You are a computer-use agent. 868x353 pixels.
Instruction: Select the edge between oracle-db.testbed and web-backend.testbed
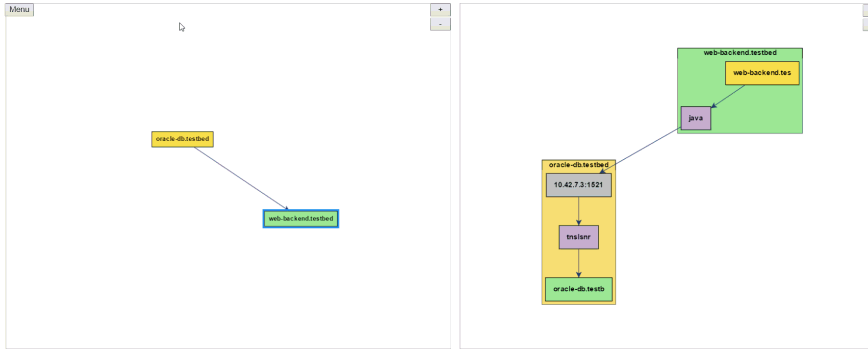coord(240,178)
